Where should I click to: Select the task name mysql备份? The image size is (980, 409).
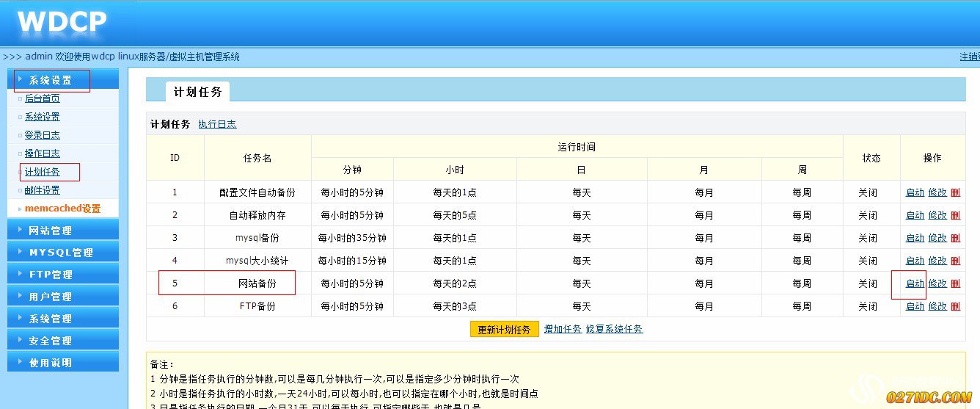click(x=257, y=238)
